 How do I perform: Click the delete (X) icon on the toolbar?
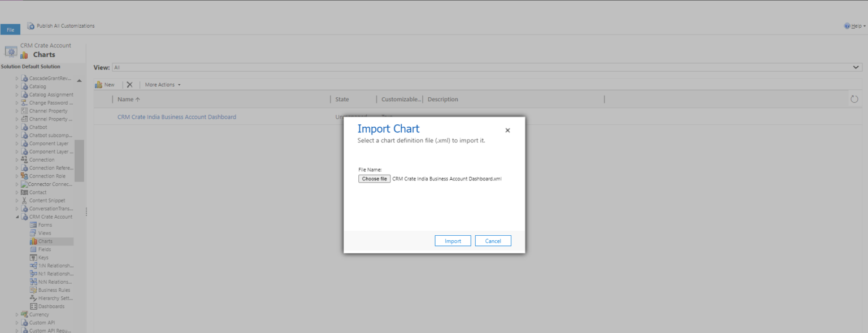[x=129, y=84]
